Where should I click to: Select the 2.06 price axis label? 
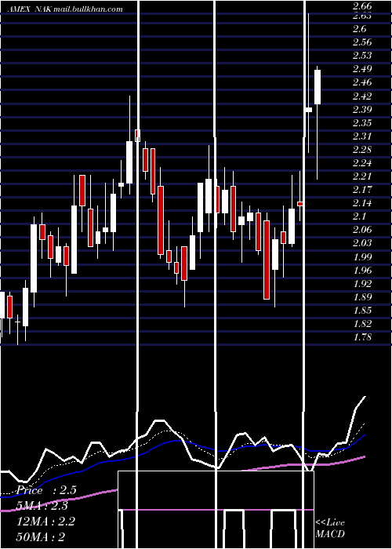pos(362,230)
